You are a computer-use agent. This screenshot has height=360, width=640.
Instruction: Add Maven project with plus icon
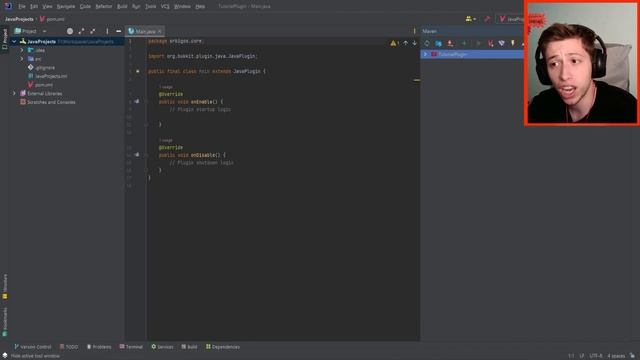(464, 43)
